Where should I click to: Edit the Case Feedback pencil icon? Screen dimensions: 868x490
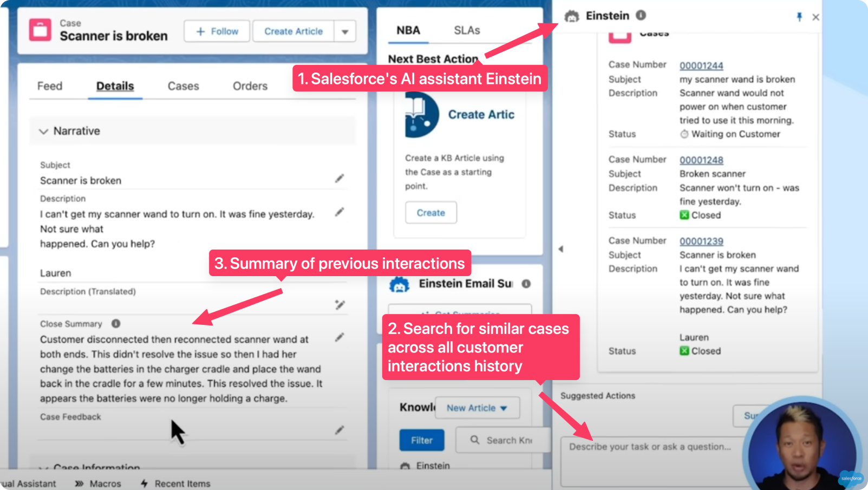340,430
